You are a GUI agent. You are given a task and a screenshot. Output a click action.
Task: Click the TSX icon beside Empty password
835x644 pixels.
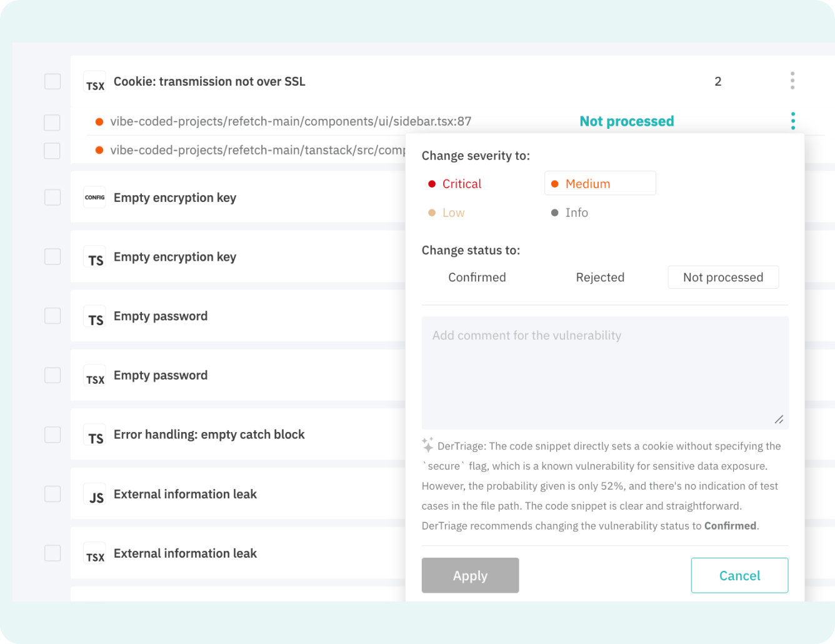click(95, 376)
